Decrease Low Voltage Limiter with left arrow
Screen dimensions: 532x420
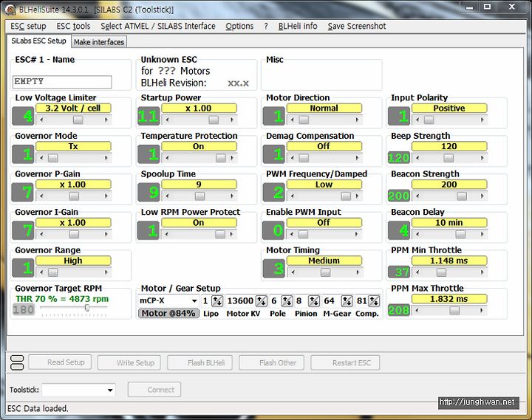41,120
